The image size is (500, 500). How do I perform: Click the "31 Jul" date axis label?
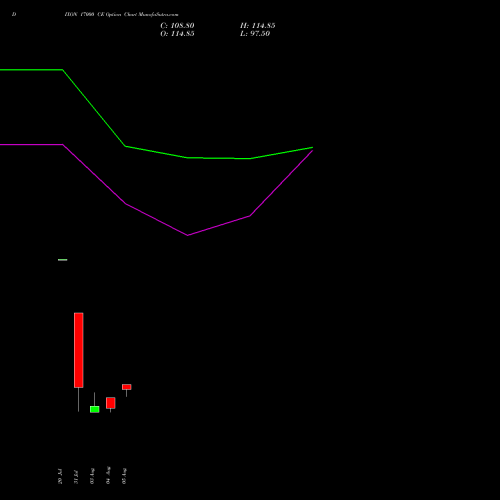[76, 477]
